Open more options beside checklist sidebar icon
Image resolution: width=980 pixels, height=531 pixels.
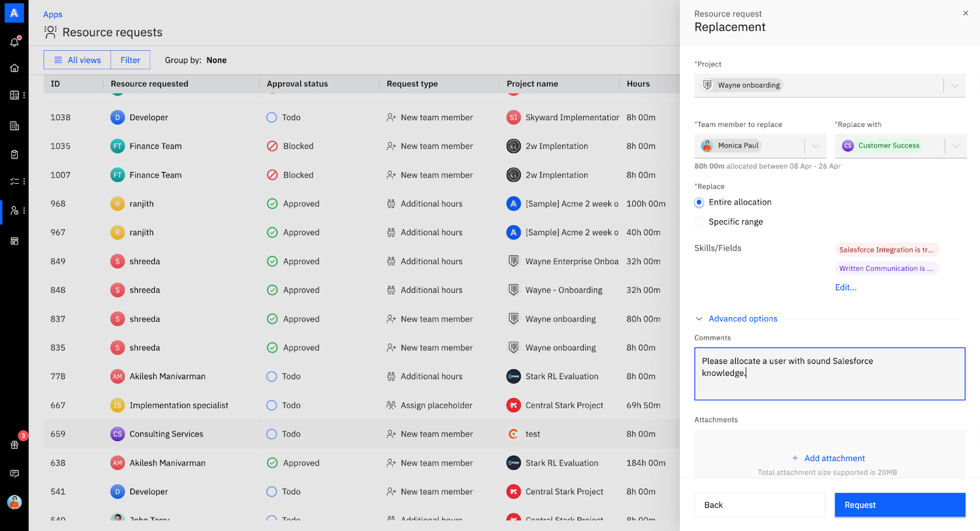pos(24,181)
